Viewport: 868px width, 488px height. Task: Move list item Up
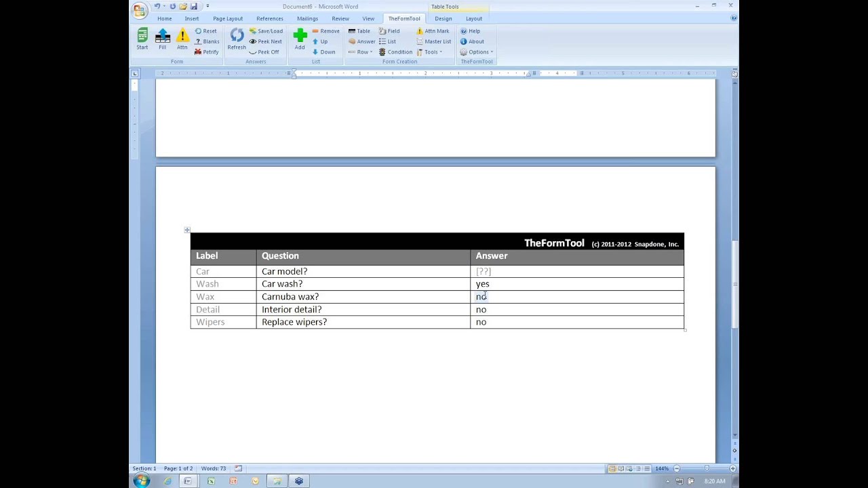[x=320, y=41]
